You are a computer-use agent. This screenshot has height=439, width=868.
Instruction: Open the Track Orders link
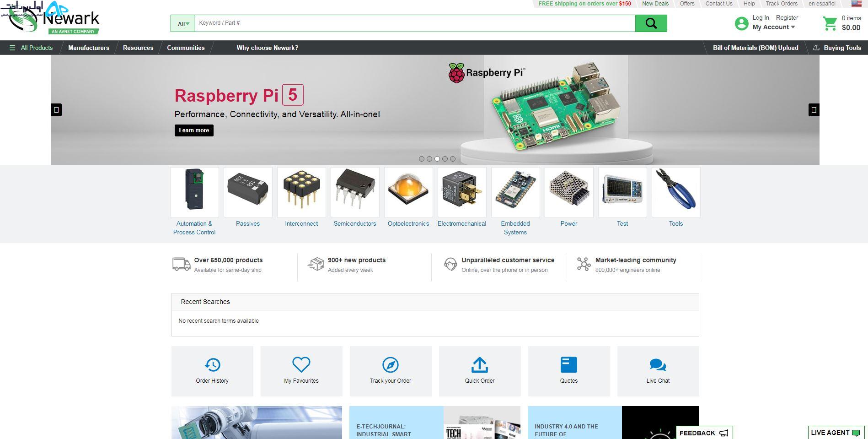pyautogui.click(x=782, y=4)
